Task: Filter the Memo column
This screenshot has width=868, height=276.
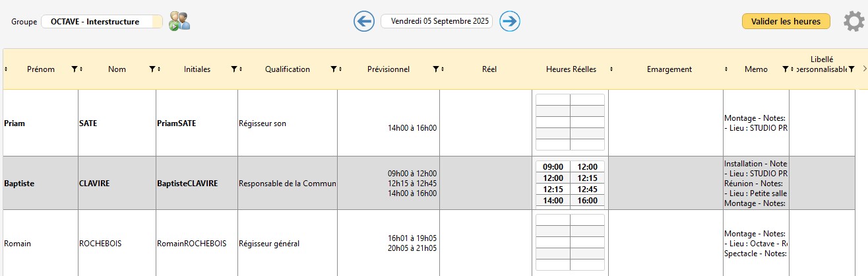Action: (785, 69)
